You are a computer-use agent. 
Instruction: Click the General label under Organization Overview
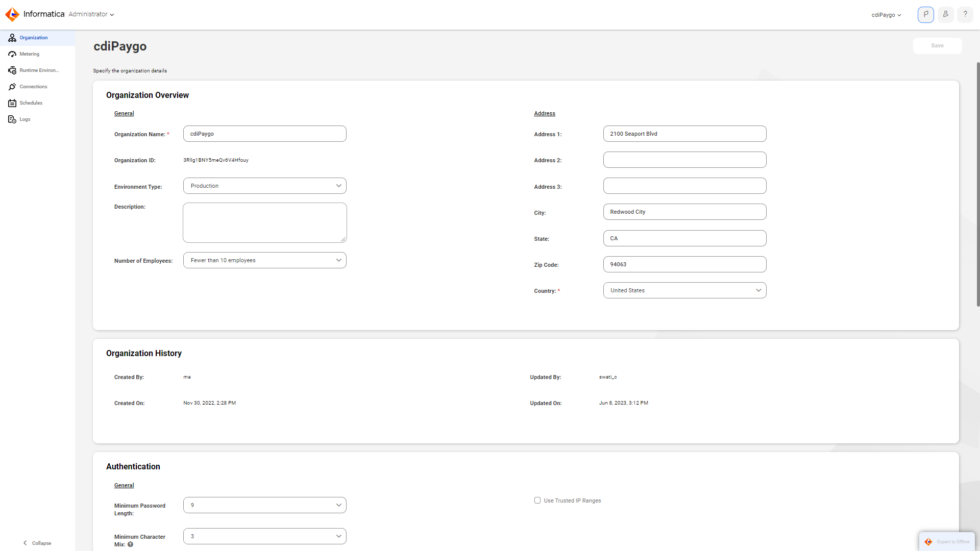(124, 113)
